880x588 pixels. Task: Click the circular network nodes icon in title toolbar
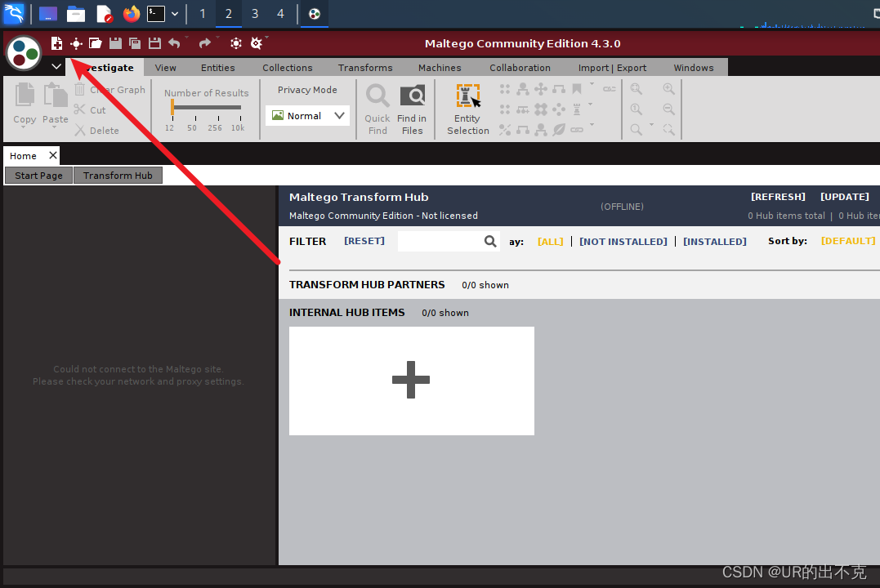236,43
